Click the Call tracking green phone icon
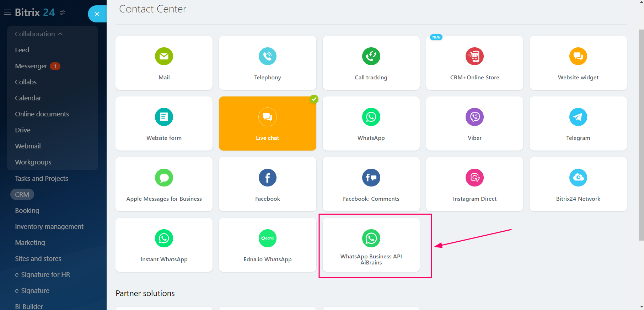 click(x=371, y=56)
